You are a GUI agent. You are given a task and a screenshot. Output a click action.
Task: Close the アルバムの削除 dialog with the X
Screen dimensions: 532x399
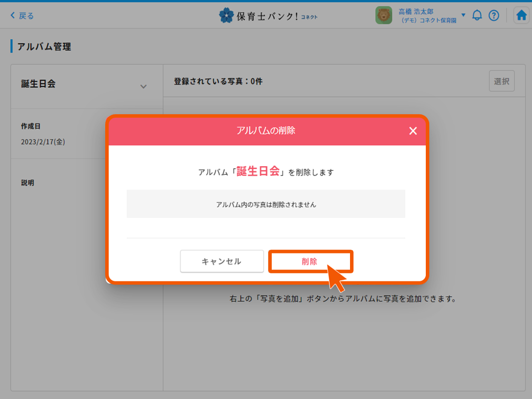413,131
